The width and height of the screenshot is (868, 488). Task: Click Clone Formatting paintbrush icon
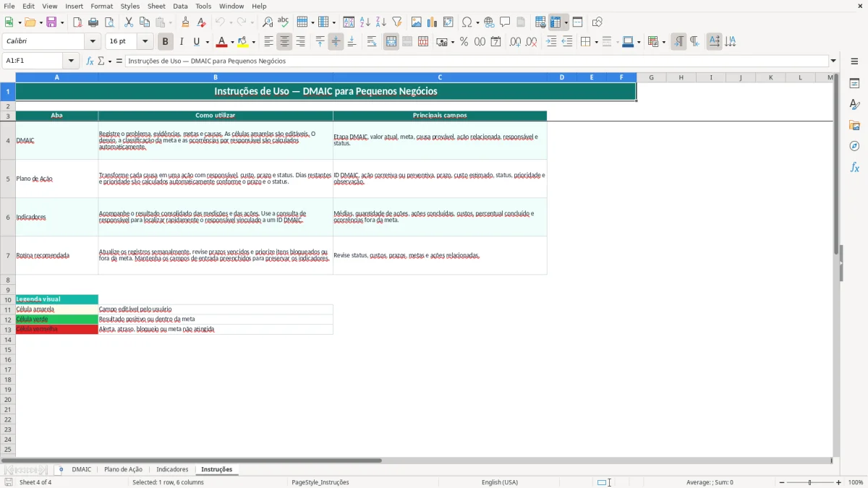coord(186,22)
